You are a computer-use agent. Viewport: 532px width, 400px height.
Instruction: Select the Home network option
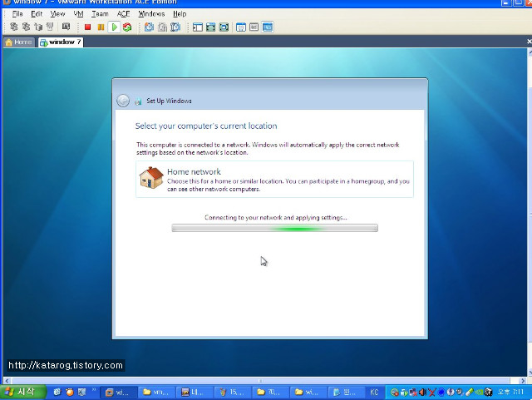(x=274, y=180)
